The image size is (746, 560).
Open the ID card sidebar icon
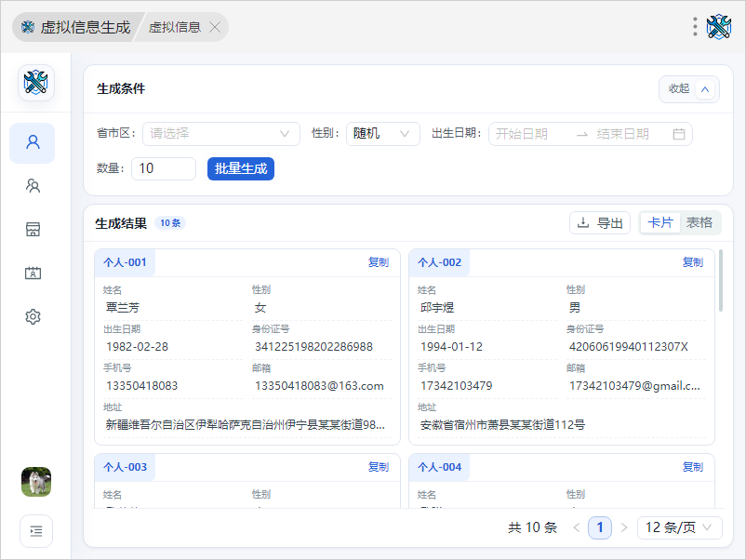pos(33,273)
